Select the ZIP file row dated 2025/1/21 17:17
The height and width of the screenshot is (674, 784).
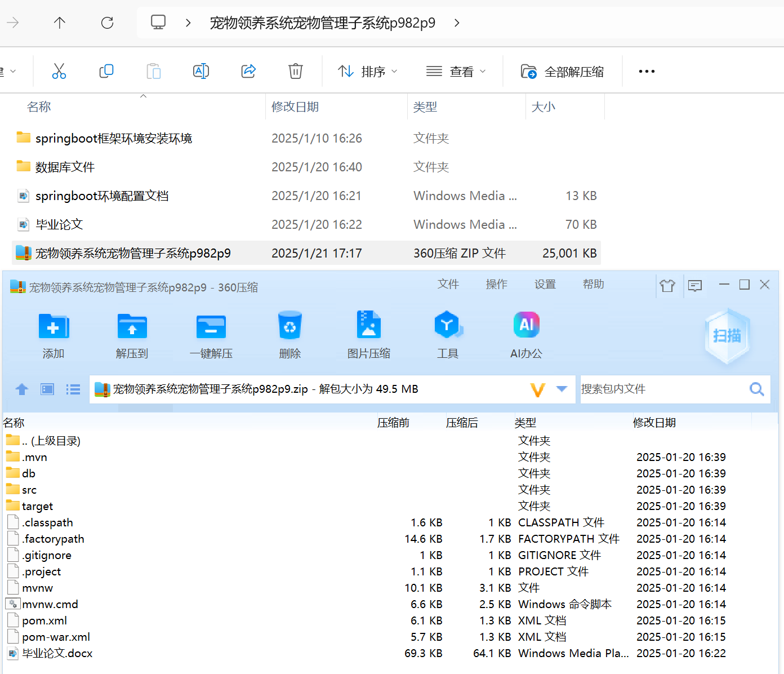tap(306, 253)
